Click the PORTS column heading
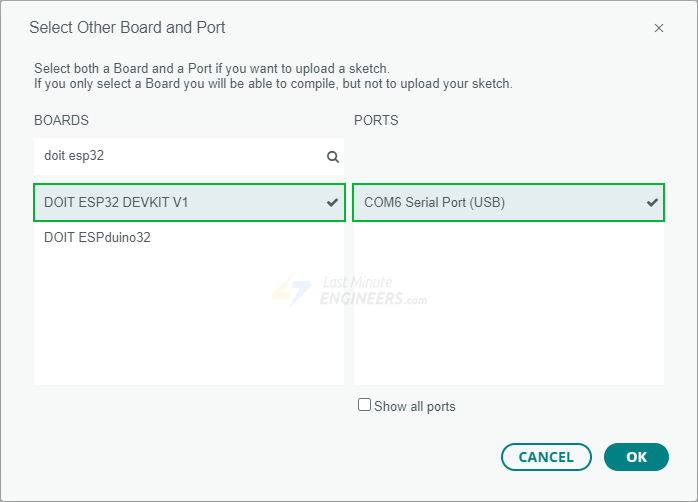This screenshot has width=698, height=502. click(376, 120)
